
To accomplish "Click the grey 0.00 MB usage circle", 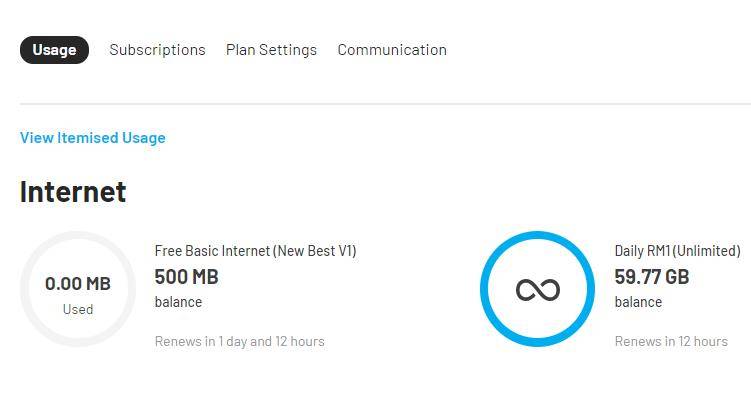I will coord(78,289).
